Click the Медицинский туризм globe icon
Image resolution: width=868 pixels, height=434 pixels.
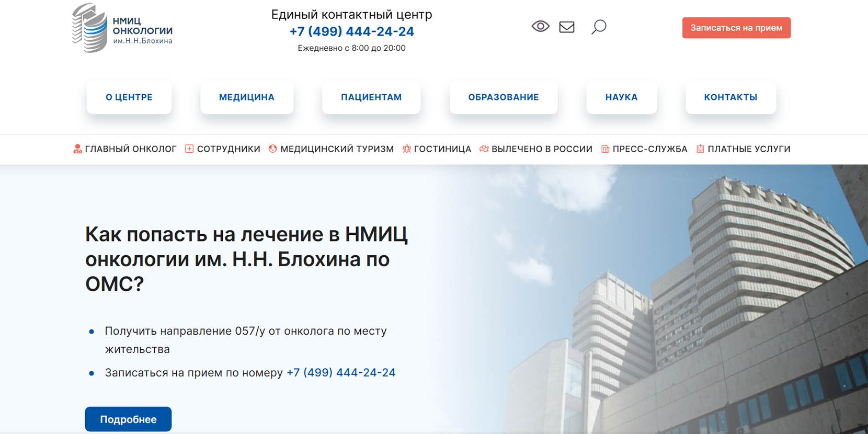[x=272, y=149]
